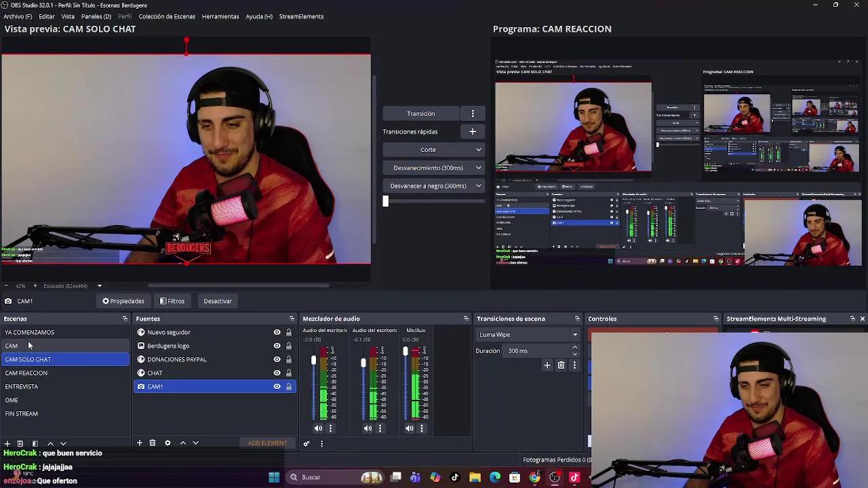This screenshot has height=488, width=868.
Task: Select the ENTREVISTA scene
Action: click(65, 386)
